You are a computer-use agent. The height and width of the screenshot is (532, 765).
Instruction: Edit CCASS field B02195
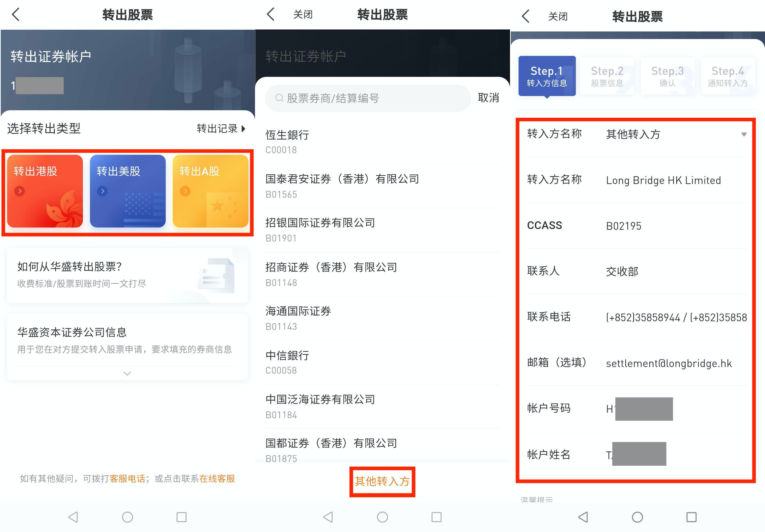(637, 226)
